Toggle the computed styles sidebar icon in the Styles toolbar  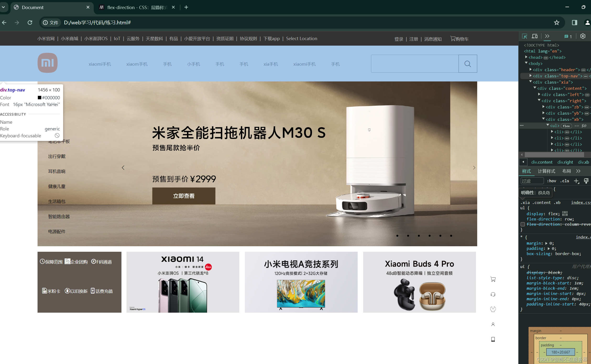pyautogui.click(x=586, y=181)
